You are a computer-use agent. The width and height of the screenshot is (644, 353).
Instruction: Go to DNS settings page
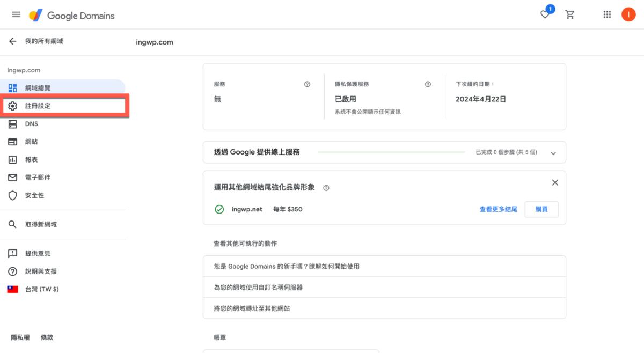(62, 124)
